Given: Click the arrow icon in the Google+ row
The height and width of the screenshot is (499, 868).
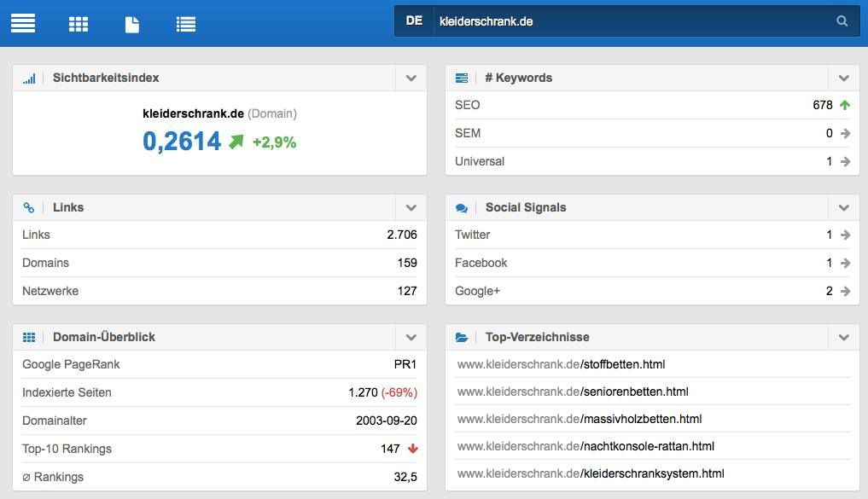Looking at the screenshot, I should [845, 291].
